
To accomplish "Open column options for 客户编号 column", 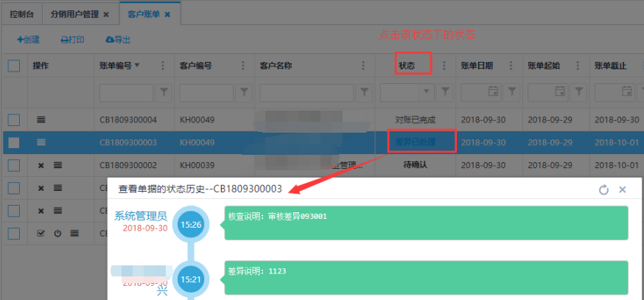I will click(x=243, y=66).
